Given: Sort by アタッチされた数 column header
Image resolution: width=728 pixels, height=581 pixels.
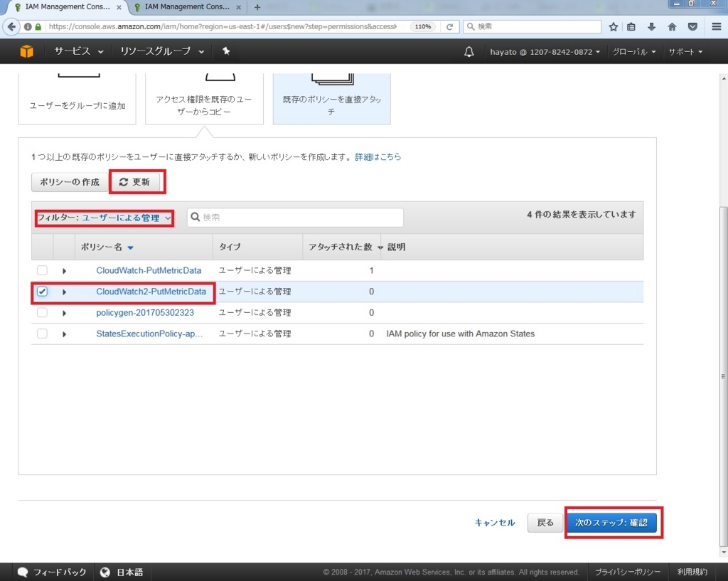Looking at the screenshot, I should pyautogui.click(x=345, y=247).
